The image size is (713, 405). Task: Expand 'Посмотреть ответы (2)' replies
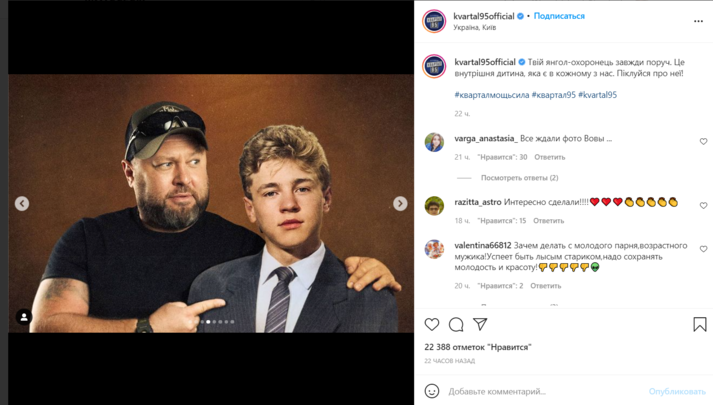tap(519, 178)
